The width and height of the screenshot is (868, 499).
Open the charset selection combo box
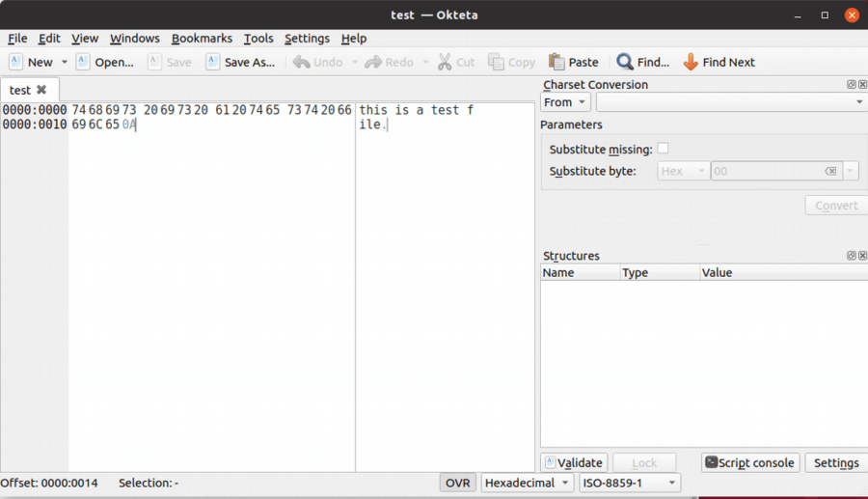point(731,102)
